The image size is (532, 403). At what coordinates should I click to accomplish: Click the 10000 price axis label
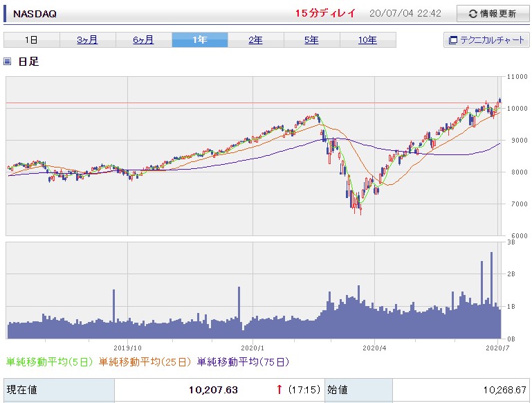click(517, 108)
